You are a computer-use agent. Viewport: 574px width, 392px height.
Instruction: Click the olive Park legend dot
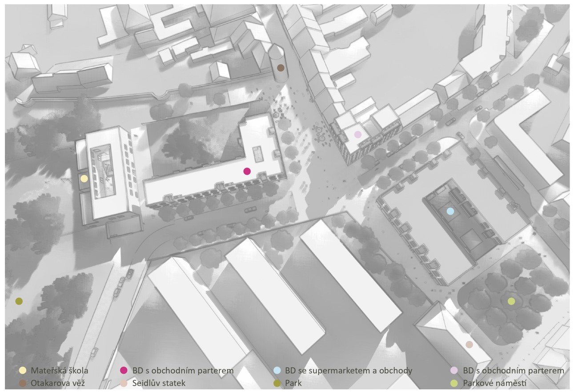277,383
